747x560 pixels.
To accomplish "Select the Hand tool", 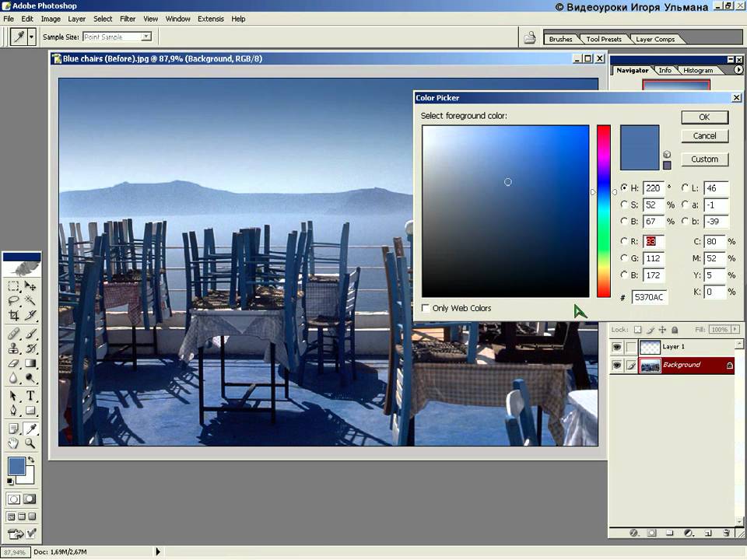I will pyautogui.click(x=13, y=443).
